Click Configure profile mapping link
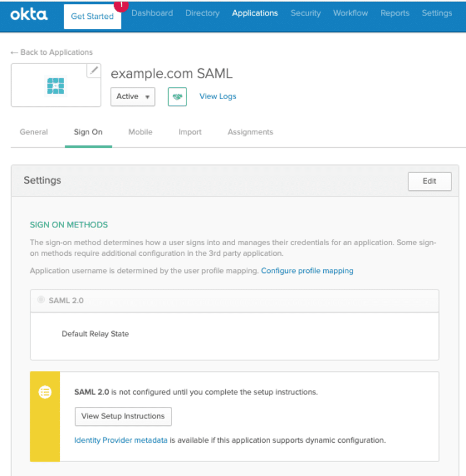466x476 pixels. 307,271
